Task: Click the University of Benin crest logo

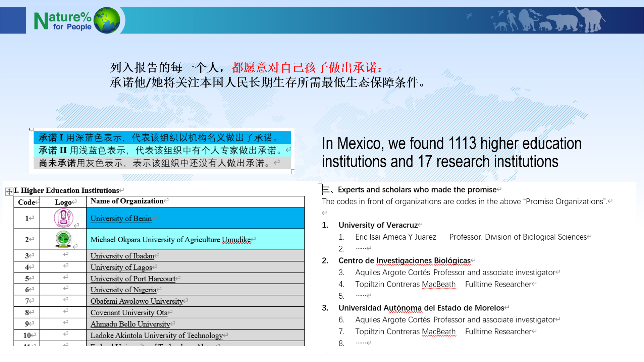Action: (63, 218)
